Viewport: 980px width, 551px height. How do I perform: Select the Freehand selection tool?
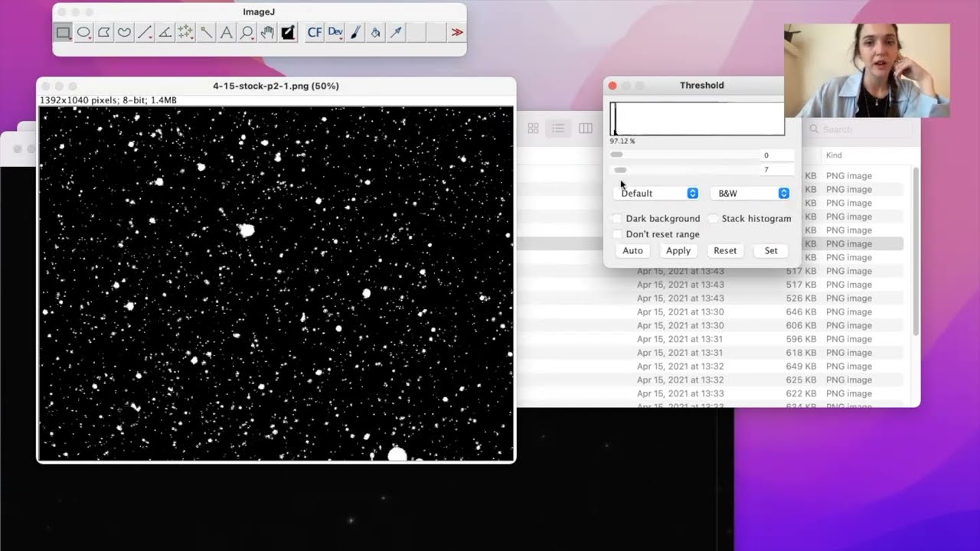point(124,32)
